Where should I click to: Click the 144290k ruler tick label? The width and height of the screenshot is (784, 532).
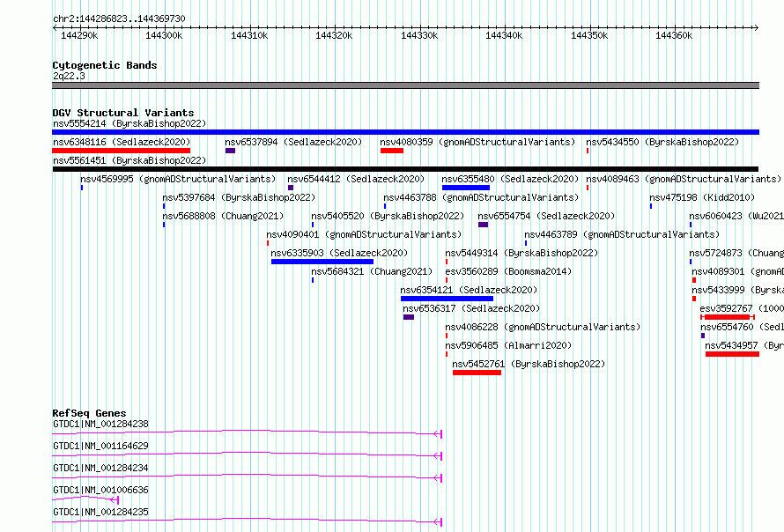(x=79, y=35)
